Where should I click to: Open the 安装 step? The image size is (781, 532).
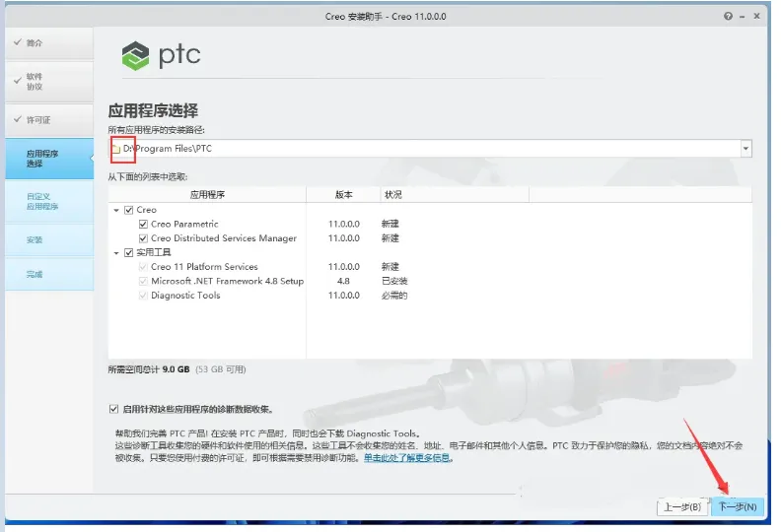click(x=49, y=239)
